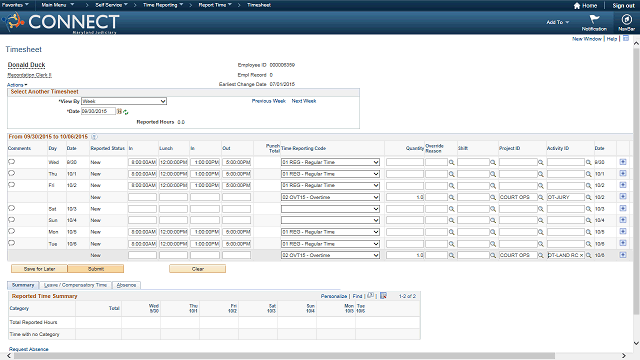
Task: Switch to Leave / Compensatory Time tab
Action: [x=75, y=285]
